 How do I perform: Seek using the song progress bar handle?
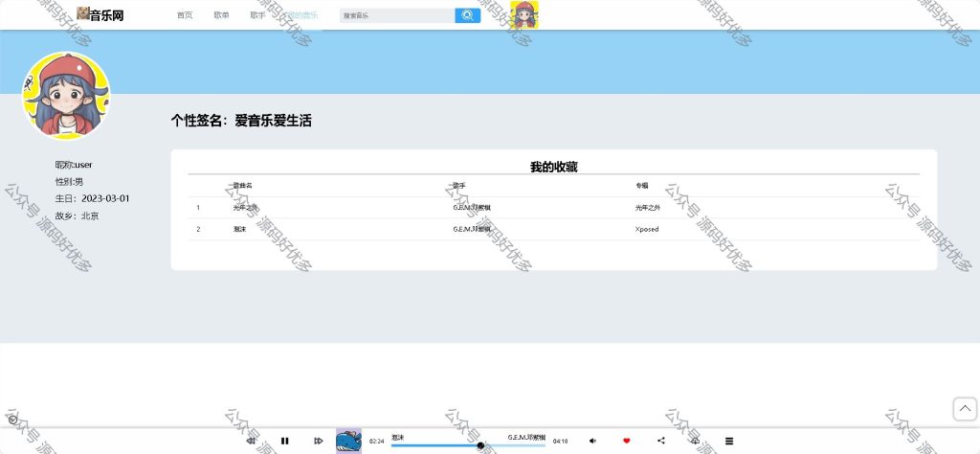tap(480, 445)
